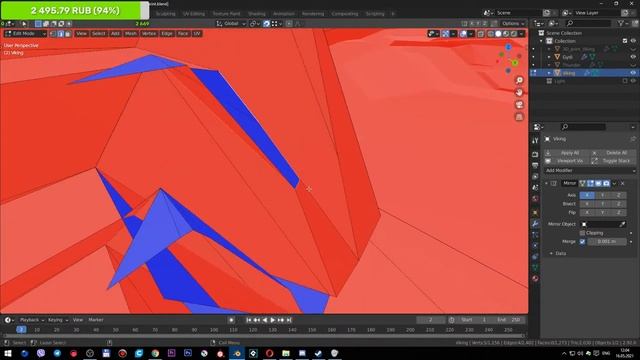Open the Add Modifier dropdown
This screenshot has width=640, height=360.
(x=590, y=171)
